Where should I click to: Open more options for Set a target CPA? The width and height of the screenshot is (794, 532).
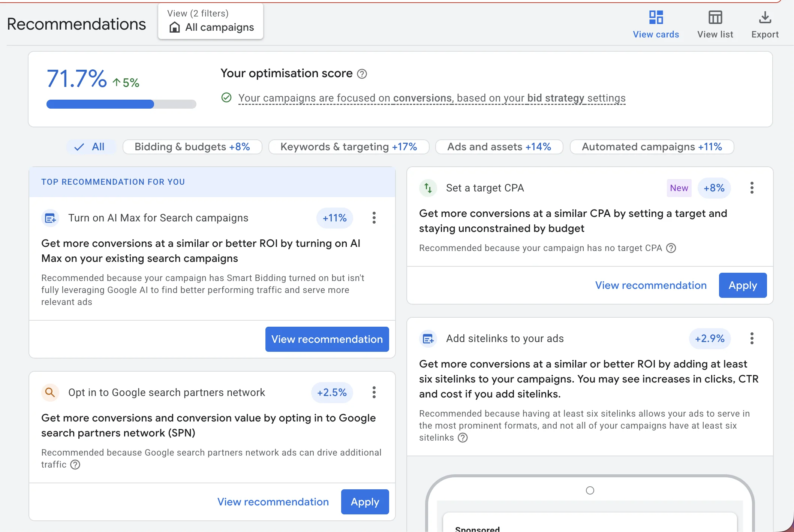(752, 188)
